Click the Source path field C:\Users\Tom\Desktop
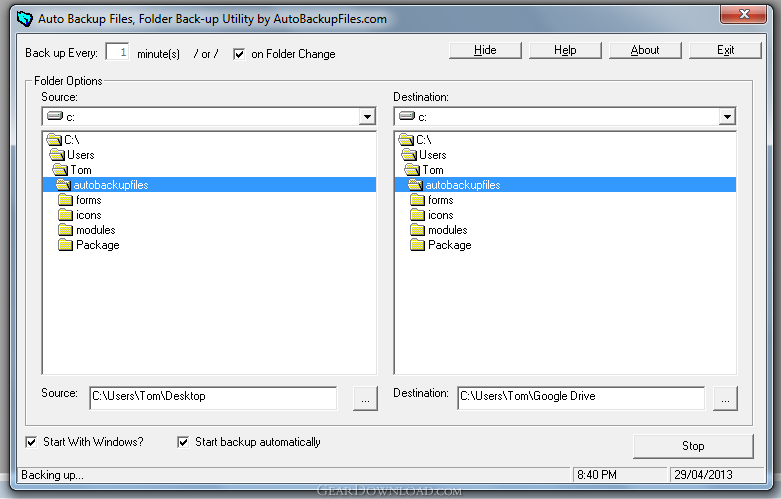 click(213, 398)
